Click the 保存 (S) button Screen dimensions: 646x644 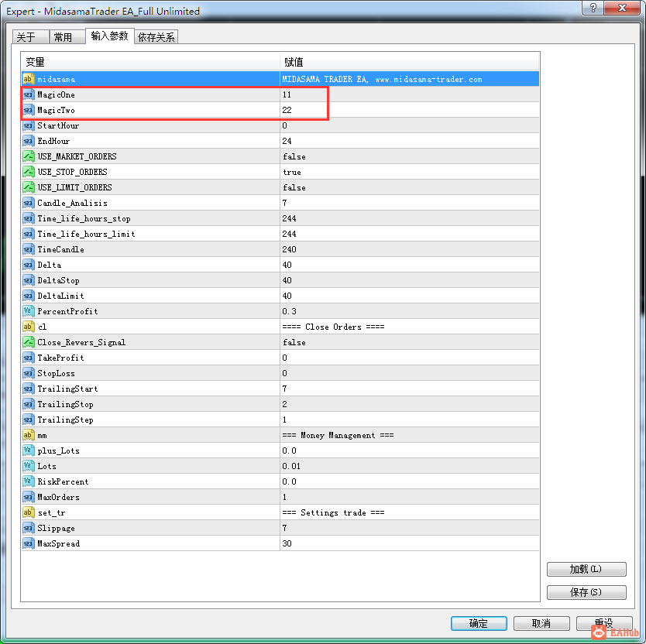point(586,592)
